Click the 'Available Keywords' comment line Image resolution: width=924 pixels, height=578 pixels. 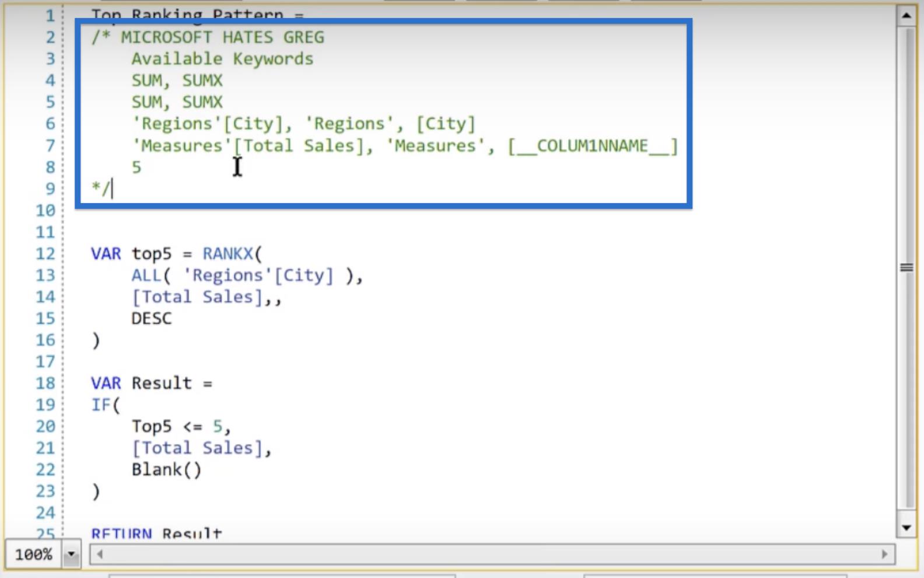click(222, 59)
